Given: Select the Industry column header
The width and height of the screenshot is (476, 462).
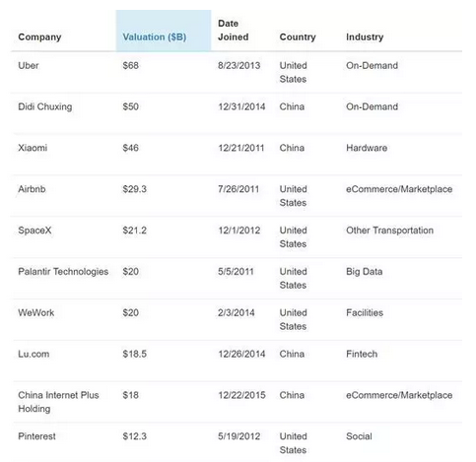Looking at the screenshot, I should 365,36.
